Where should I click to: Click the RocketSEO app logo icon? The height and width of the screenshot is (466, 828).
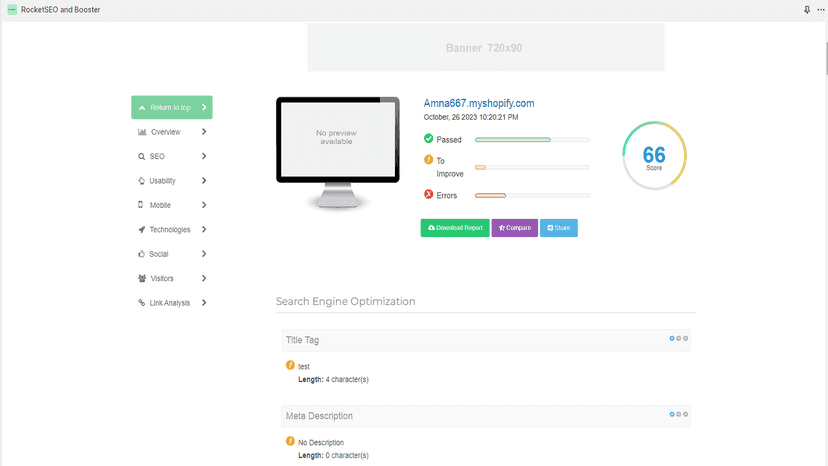pyautogui.click(x=12, y=10)
